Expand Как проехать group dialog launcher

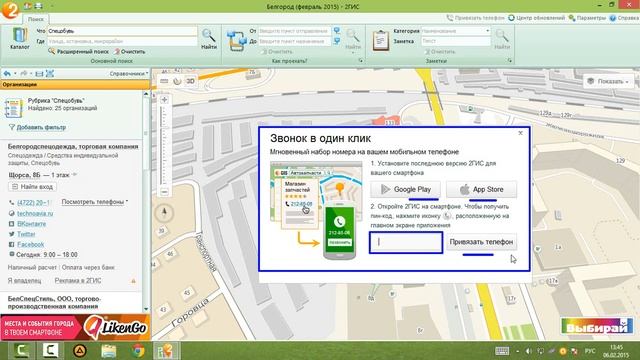pyautogui.click(x=360, y=60)
